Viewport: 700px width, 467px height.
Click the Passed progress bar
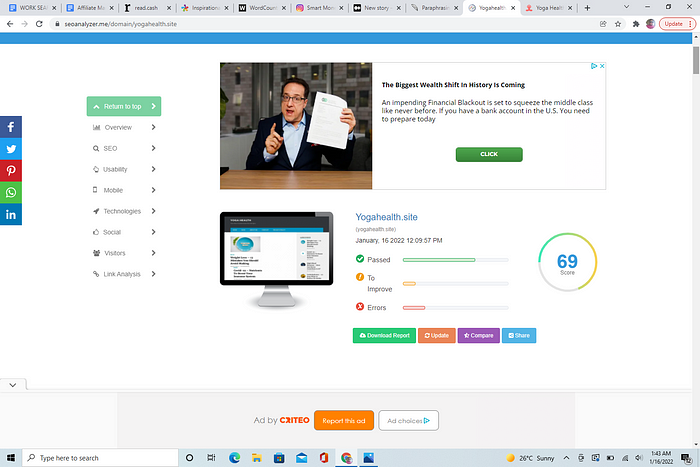455,260
